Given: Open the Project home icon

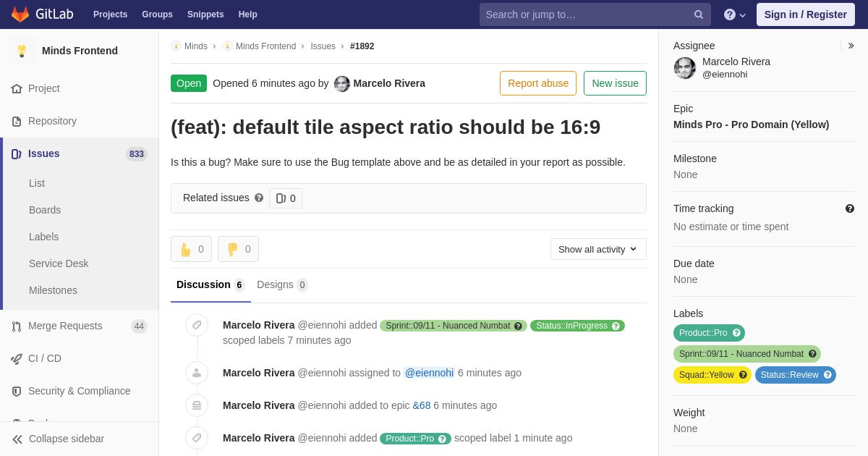Looking at the screenshot, I should 17,88.
